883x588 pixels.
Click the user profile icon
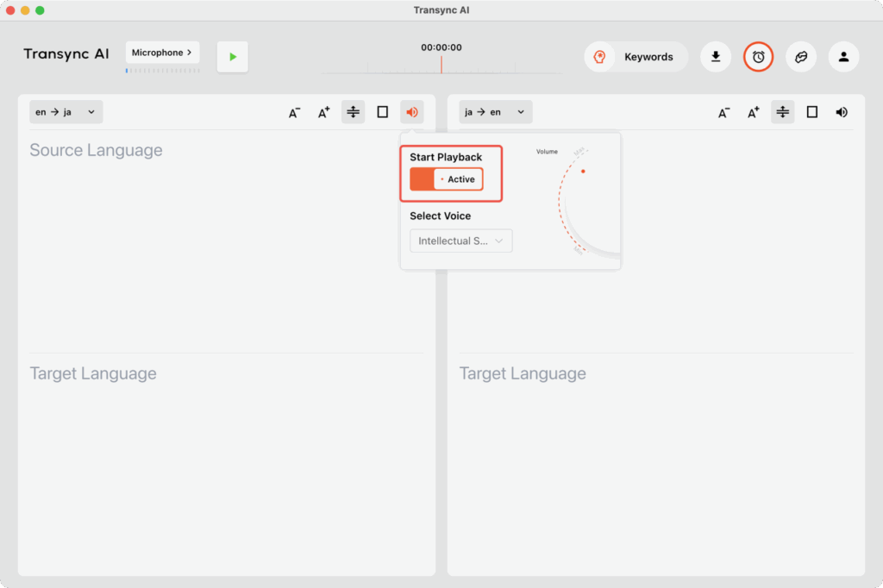(843, 57)
